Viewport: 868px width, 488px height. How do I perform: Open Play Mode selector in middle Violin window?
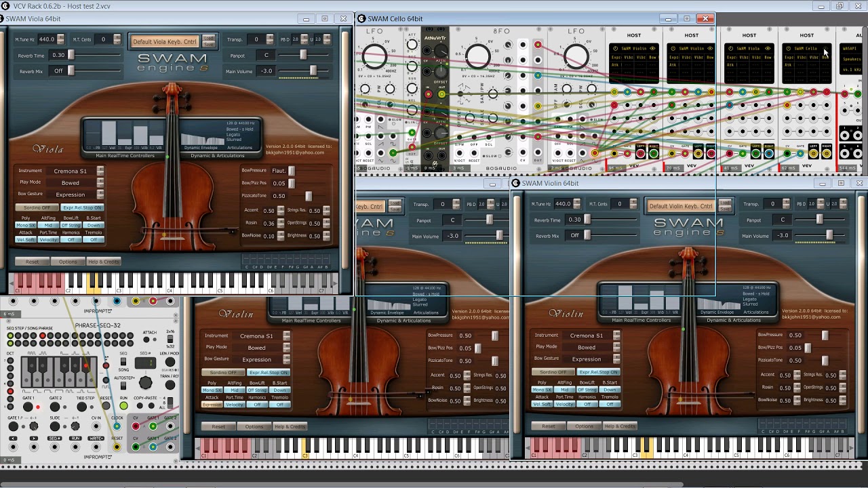click(x=287, y=348)
